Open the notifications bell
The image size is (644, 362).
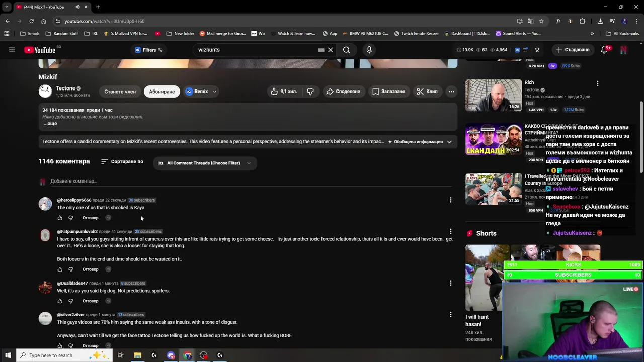[x=605, y=50]
